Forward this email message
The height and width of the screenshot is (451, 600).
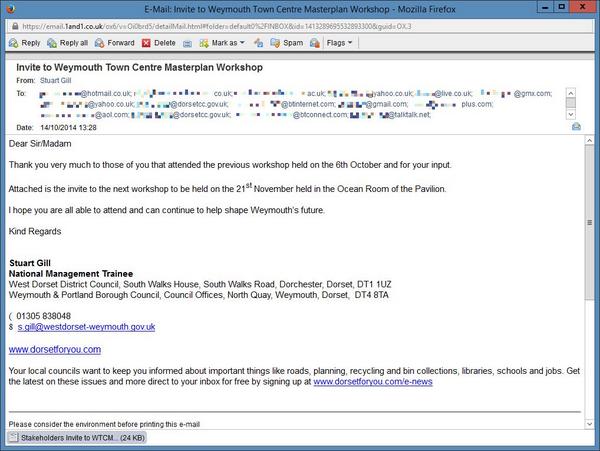(115, 43)
